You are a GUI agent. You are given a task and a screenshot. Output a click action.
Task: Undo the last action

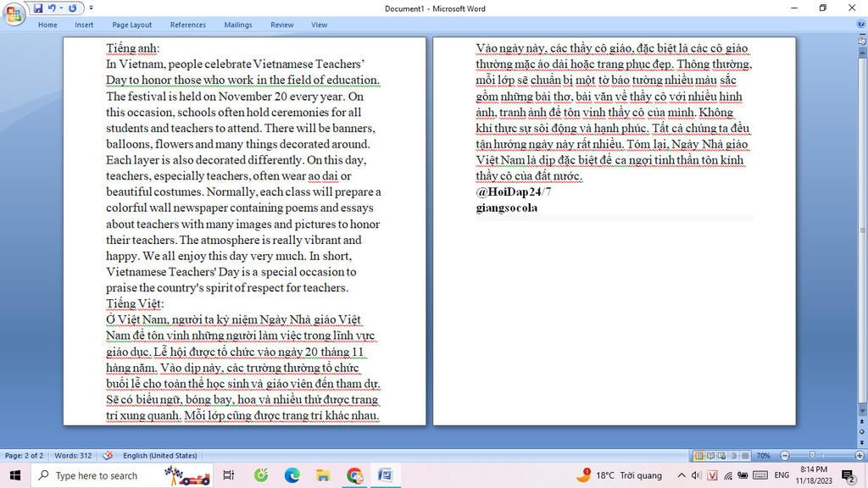(52, 8)
